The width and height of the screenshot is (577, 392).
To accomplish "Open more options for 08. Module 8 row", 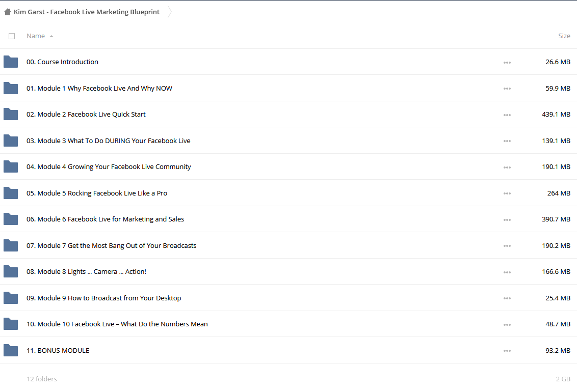I will (507, 272).
